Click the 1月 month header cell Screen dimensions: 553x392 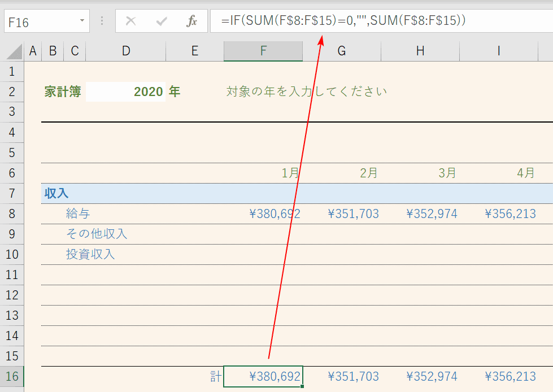[x=263, y=173]
